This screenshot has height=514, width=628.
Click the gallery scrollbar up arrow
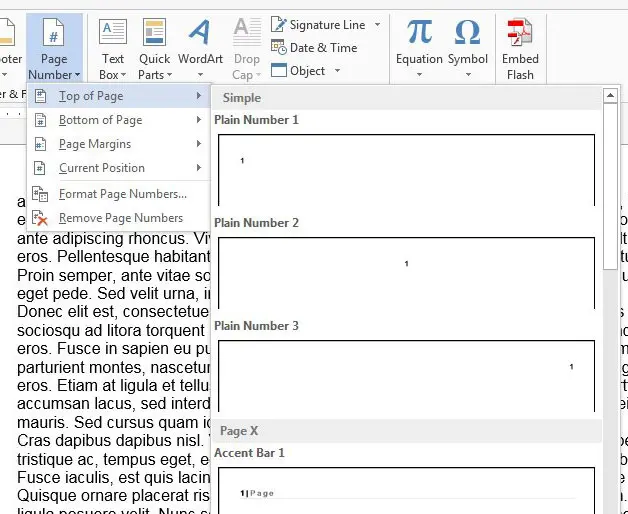click(x=609, y=98)
